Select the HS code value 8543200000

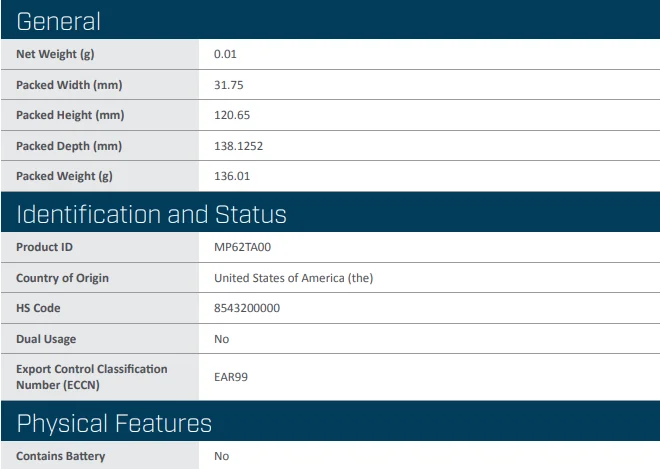(247, 308)
